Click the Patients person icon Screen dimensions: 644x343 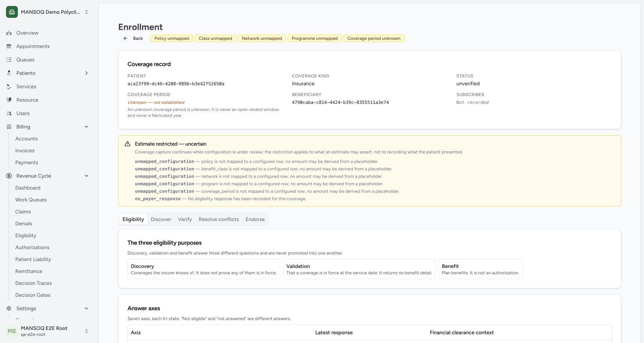click(x=9, y=73)
